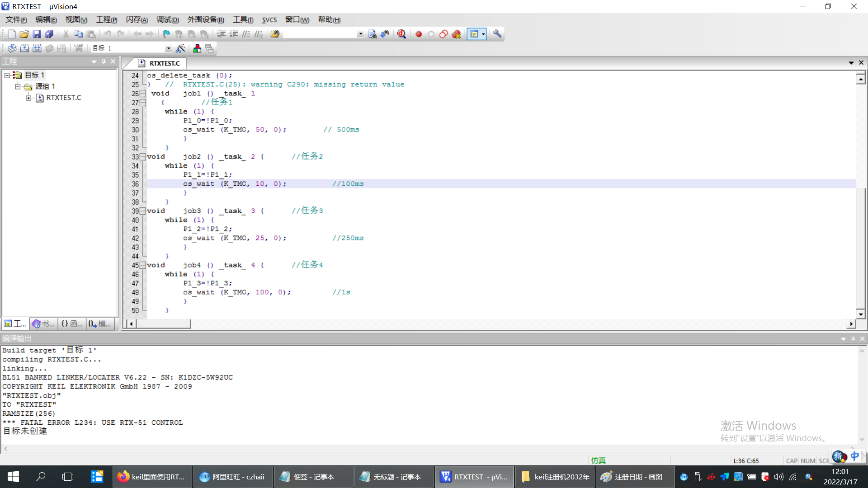Open the target selection dropdown
This screenshot has height=488, width=868.
(168, 48)
